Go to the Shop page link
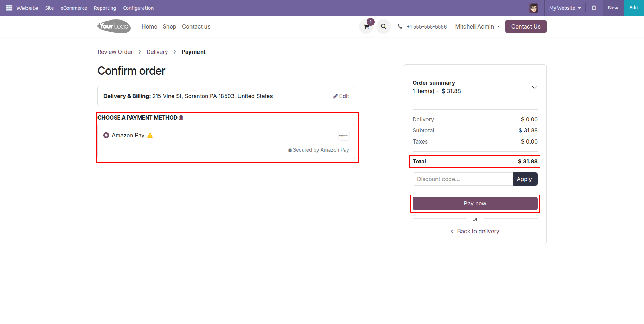644x324 pixels. click(170, 26)
